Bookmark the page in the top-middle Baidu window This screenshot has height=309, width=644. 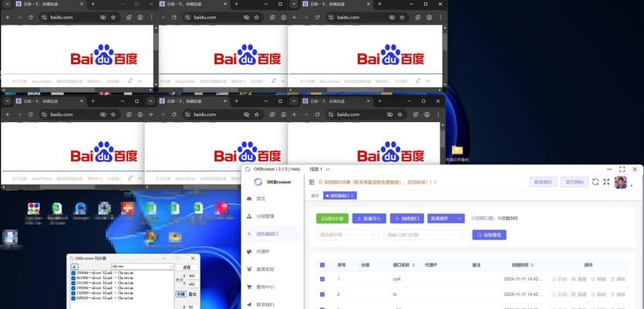pos(257,18)
